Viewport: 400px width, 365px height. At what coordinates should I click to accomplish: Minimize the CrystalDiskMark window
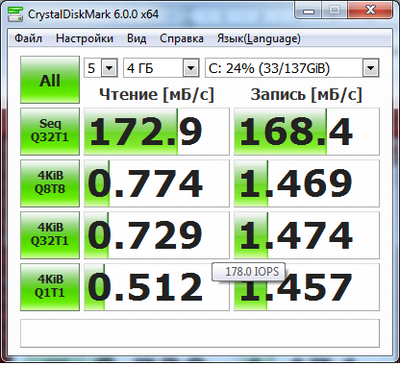click(x=309, y=10)
